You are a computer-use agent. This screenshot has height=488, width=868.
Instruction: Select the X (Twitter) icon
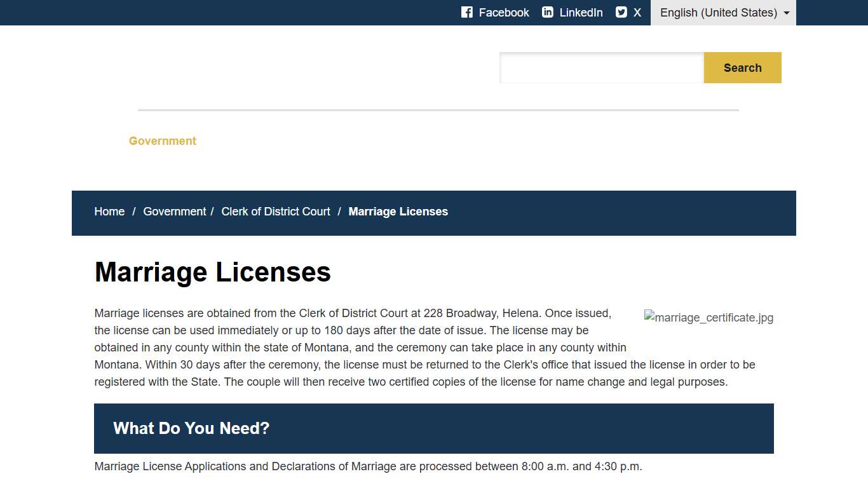coord(620,11)
